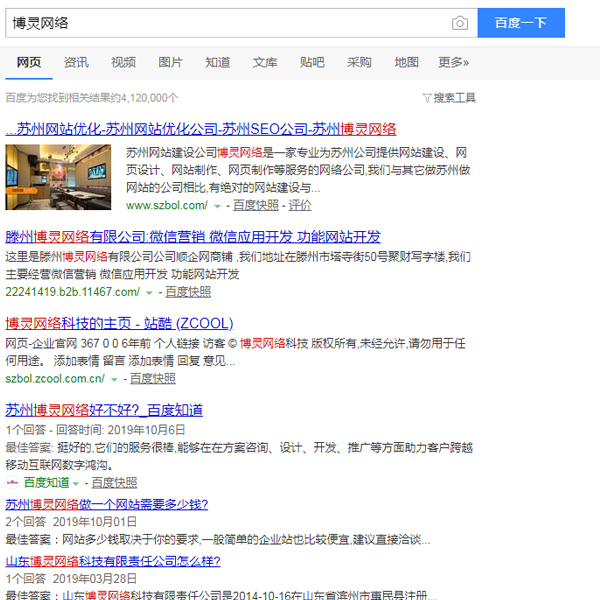Click 评价 link under first result
This screenshot has height=600, width=600.
pyautogui.click(x=300, y=205)
